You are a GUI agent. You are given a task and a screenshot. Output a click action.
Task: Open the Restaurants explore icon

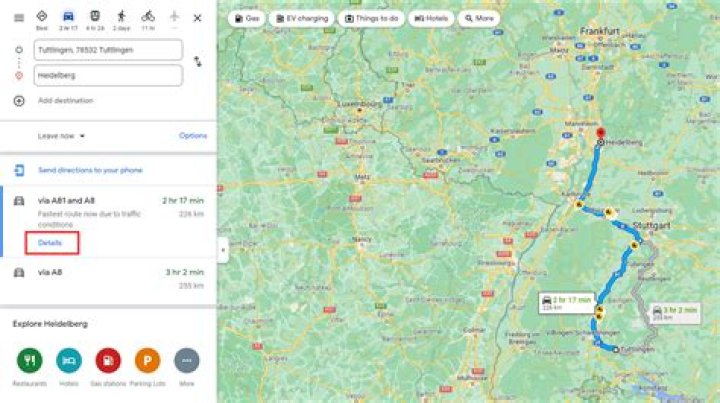point(29,360)
